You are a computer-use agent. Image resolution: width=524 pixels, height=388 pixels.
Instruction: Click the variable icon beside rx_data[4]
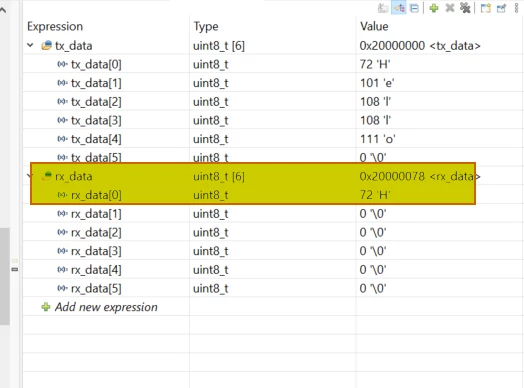[x=62, y=269]
